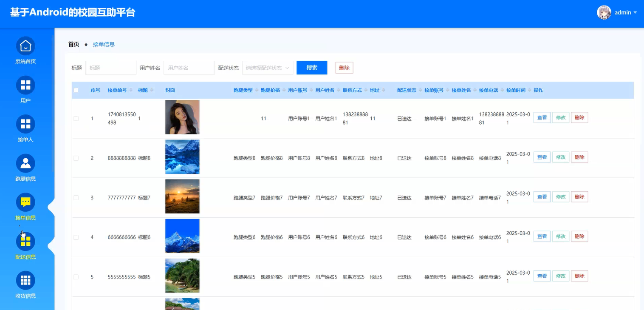
Task: Navigate to 首页 in the breadcrumb
Action: pos(73,44)
